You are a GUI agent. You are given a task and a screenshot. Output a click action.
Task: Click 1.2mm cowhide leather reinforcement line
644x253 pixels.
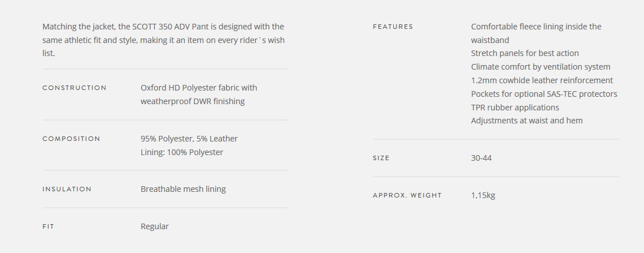pos(542,80)
